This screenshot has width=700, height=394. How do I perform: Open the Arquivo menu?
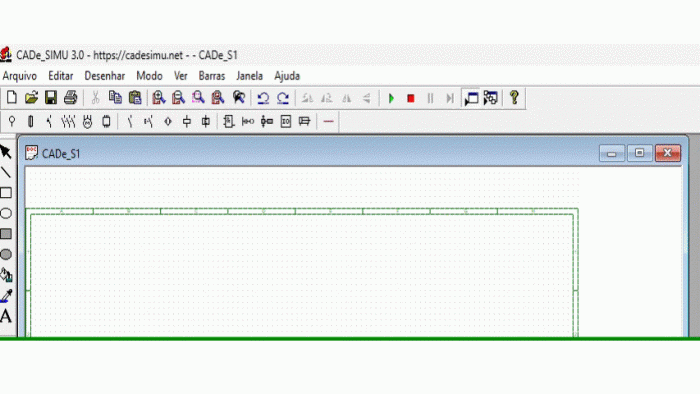click(20, 76)
